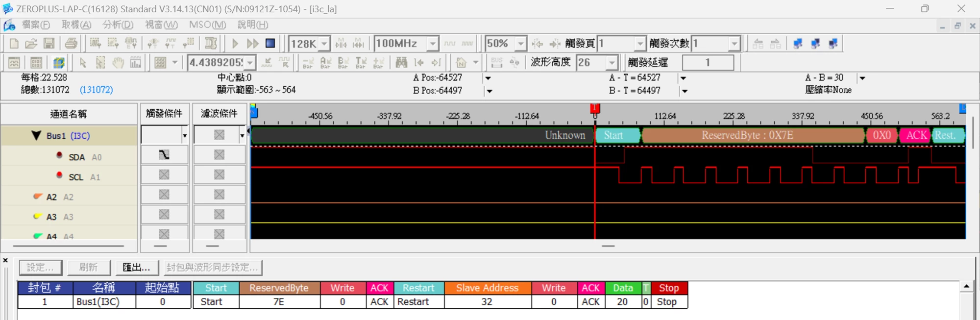Toggle SDA falling-edge trigger condition

164,155
